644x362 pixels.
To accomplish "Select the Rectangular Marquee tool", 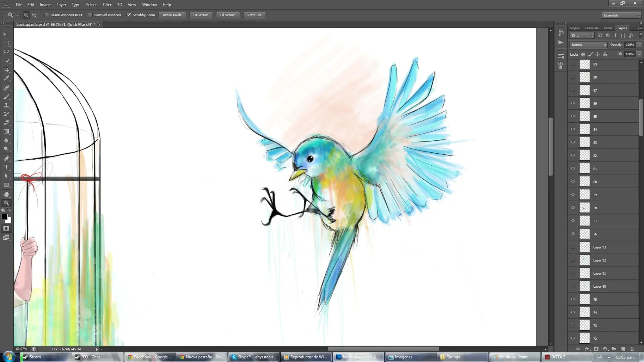I will point(6,43).
